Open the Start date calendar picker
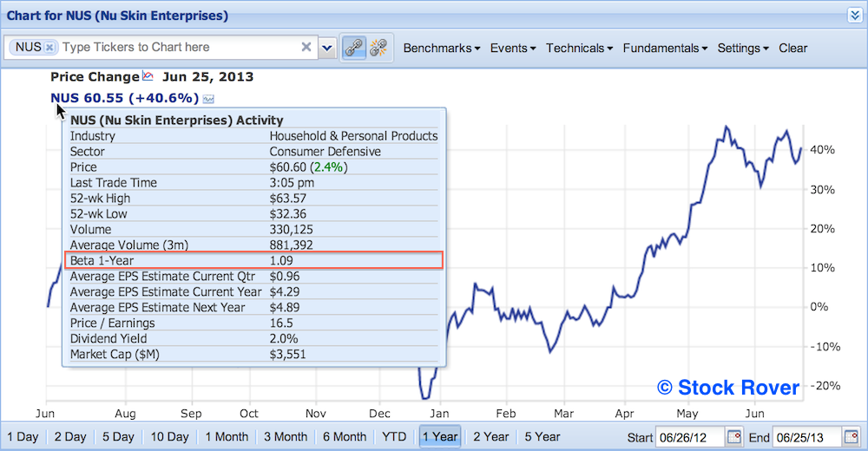868x451 pixels. [734, 437]
